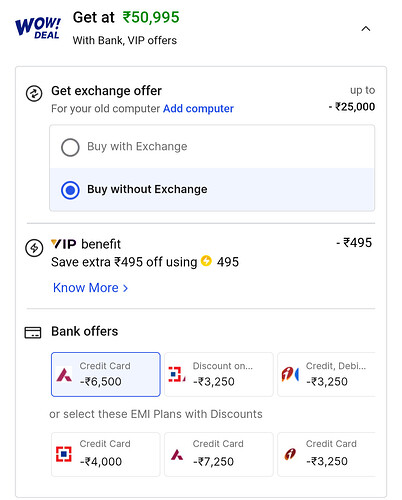Select the Axis Credit Card -₹6,500 offer
The height and width of the screenshot is (500, 402).
point(106,374)
